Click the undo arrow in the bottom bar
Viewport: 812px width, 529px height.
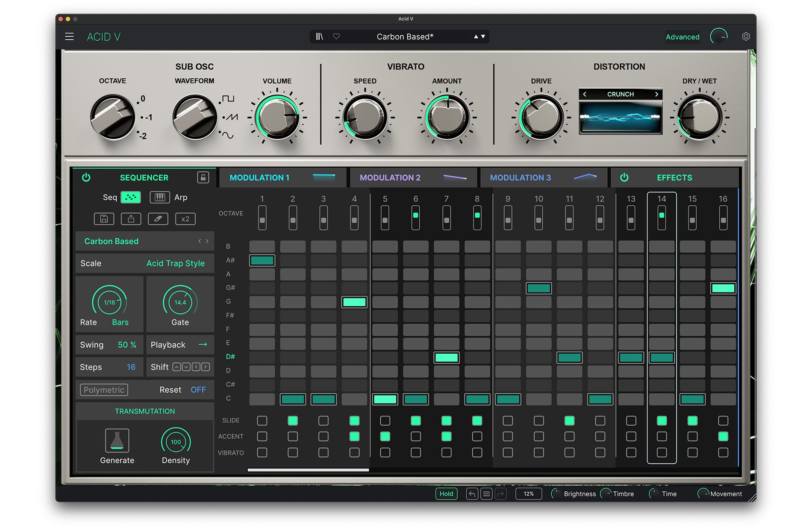coord(472,494)
